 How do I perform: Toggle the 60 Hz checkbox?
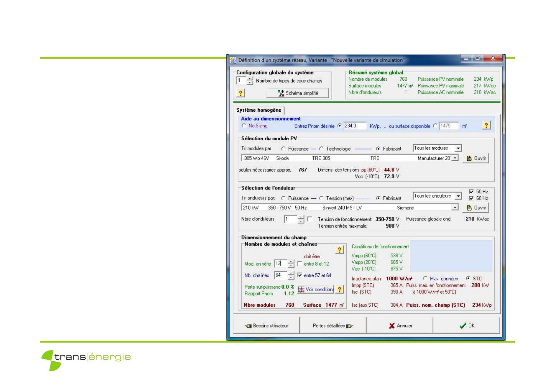pyautogui.click(x=471, y=198)
